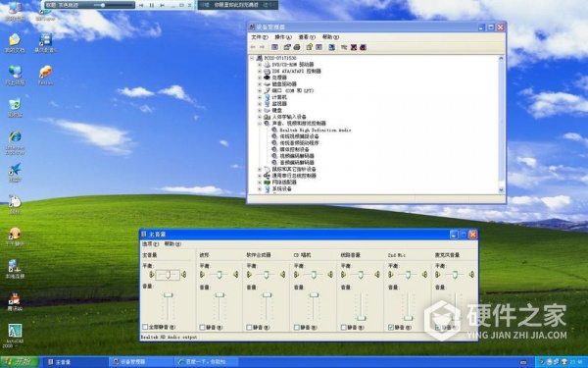Open the 网上邻居 desktop icon
This screenshot has width=588, height=368.
[x=15, y=76]
